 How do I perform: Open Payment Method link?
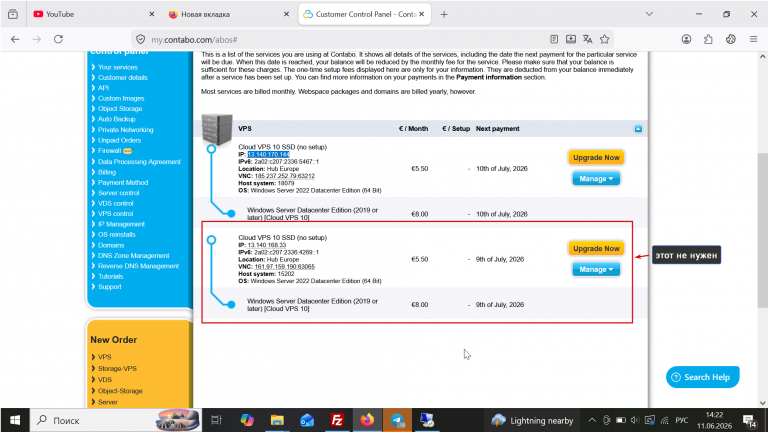[123, 182]
